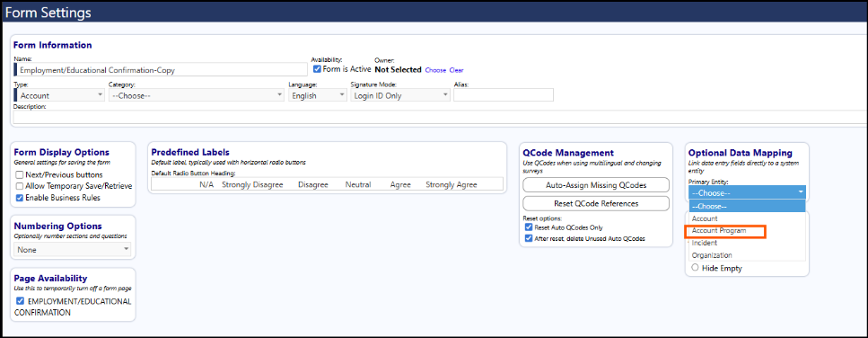Click the Strongly Disagree label cell
868x338 pixels.
tap(252, 184)
